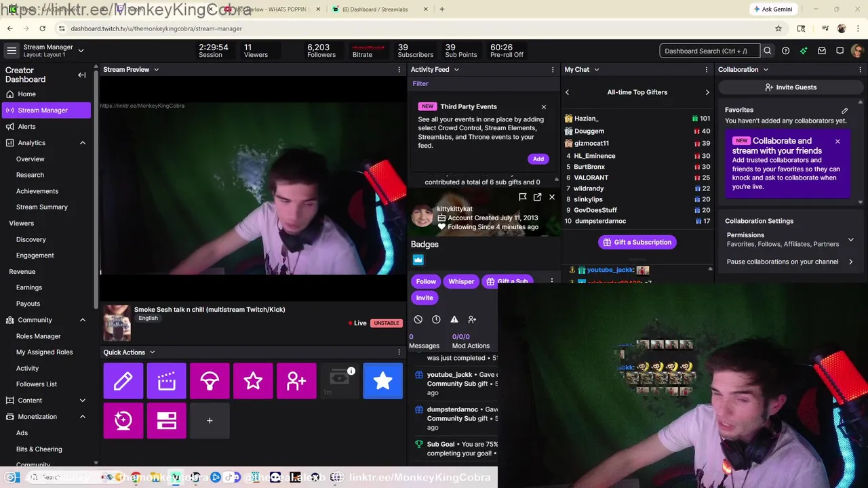This screenshot has width=868, height=488.
Task: Close the kittykittykat user card
Action: tap(552, 197)
